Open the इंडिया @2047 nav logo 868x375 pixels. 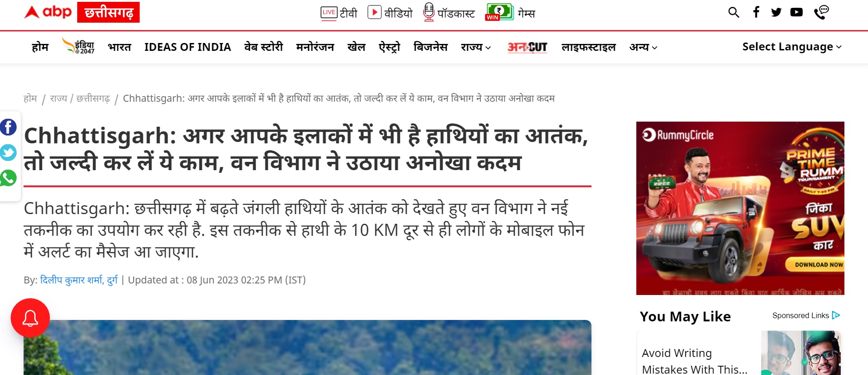pos(78,46)
